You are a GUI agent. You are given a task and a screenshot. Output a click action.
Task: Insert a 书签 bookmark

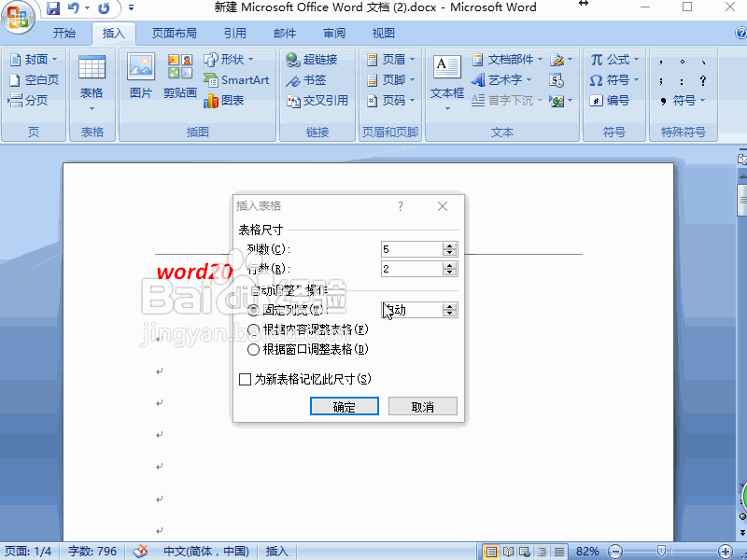click(306, 80)
